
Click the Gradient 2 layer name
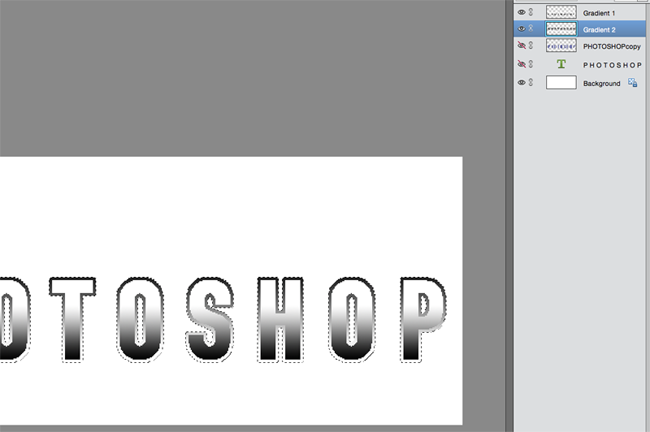pyautogui.click(x=599, y=30)
